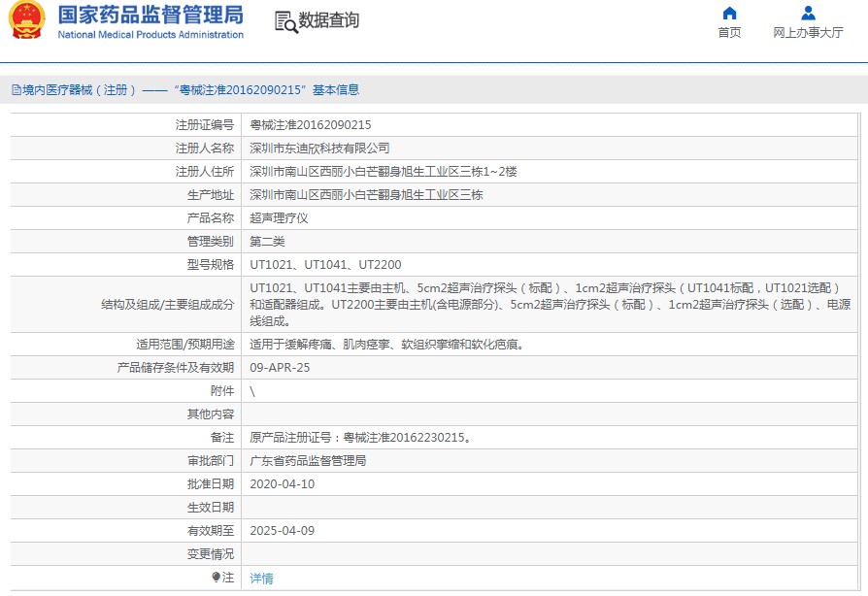868x596 pixels.
Task: Select the registrant name 深圳市东迪欣科技有限公司
Action: pos(319,149)
